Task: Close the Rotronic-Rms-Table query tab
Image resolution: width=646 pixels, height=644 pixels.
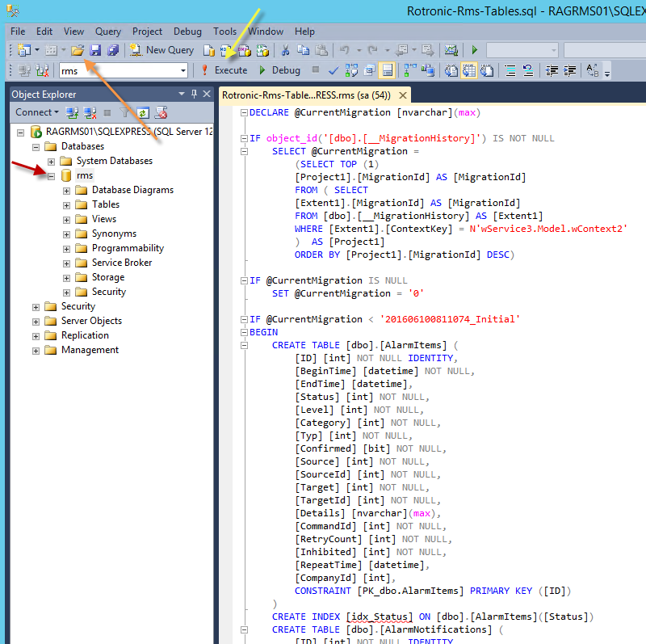Action: pyautogui.click(x=403, y=95)
